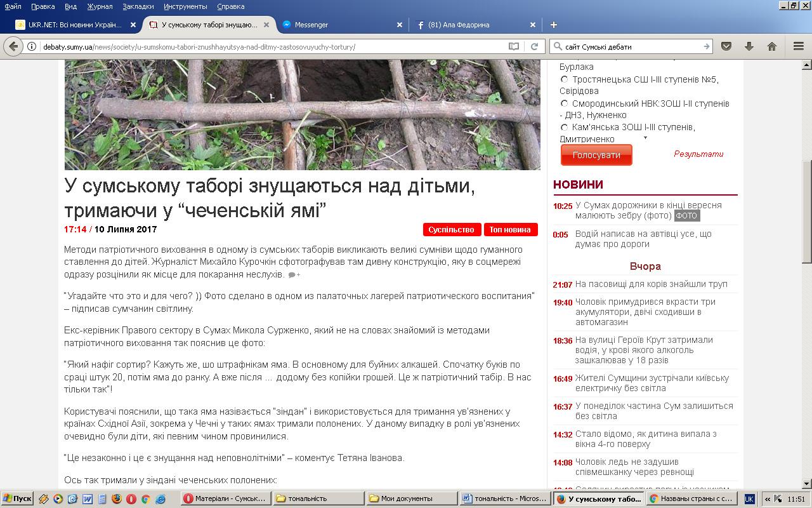Open the Пуск start button
The image size is (812, 508).
pyautogui.click(x=18, y=498)
